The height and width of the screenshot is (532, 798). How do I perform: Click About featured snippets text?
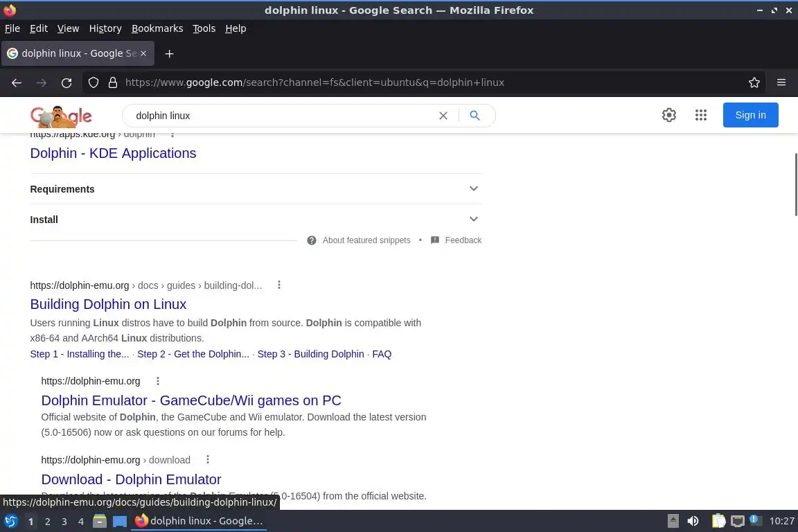click(x=366, y=240)
